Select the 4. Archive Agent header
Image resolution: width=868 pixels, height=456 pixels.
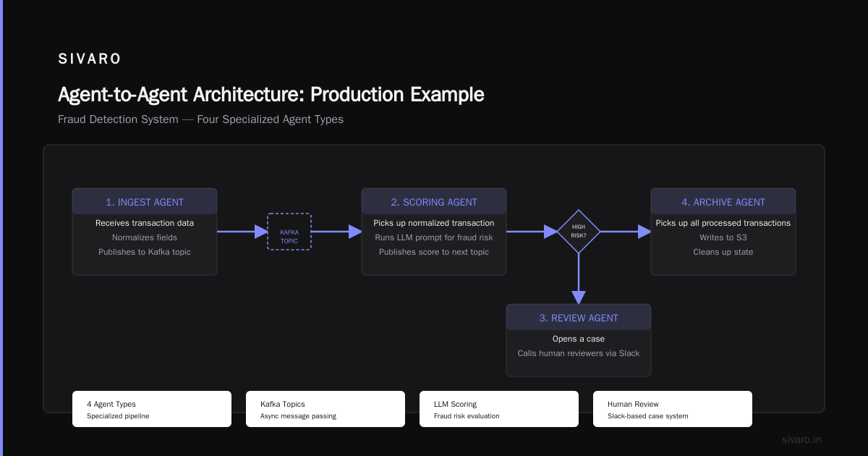[723, 202]
